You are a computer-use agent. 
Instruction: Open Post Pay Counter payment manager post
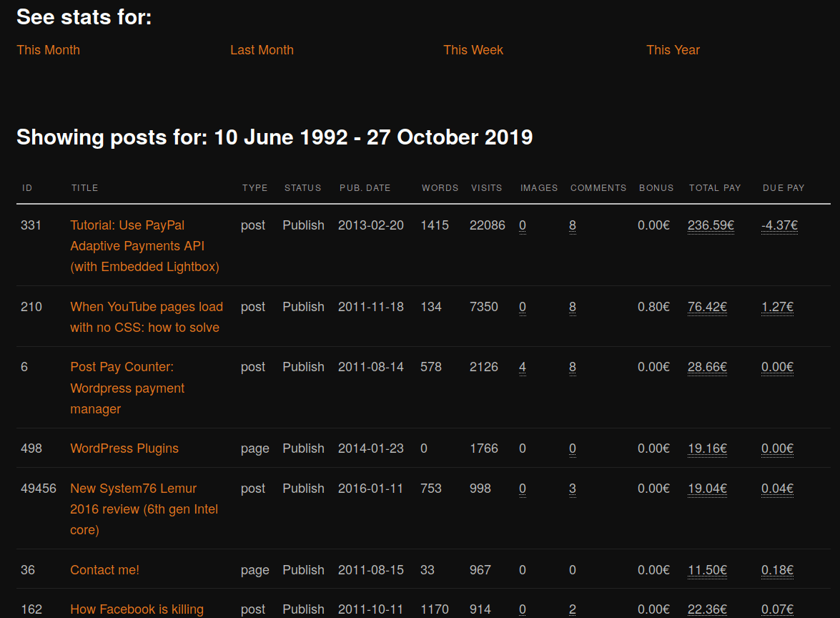[127, 388]
